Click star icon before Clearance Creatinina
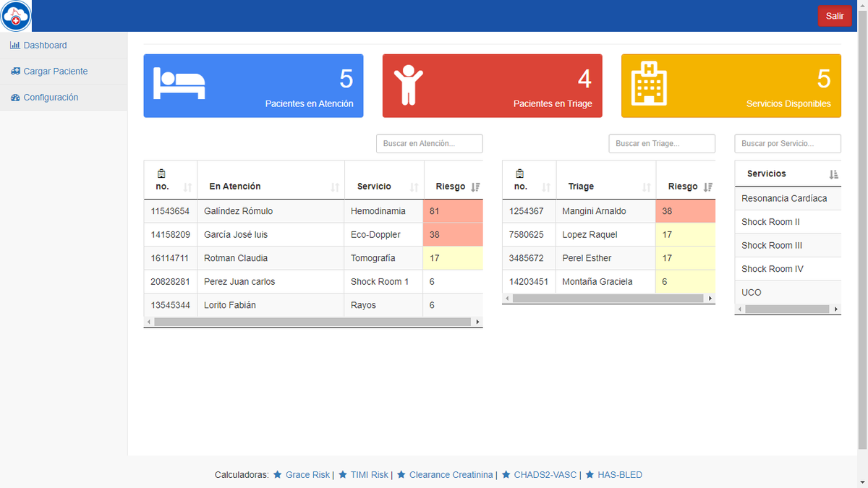868x488 pixels. point(401,475)
